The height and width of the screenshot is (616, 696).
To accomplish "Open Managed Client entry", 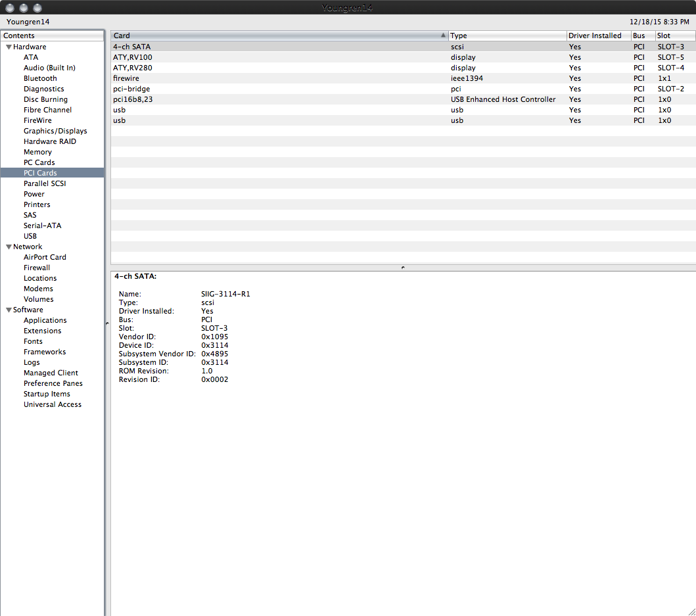I will point(51,373).
